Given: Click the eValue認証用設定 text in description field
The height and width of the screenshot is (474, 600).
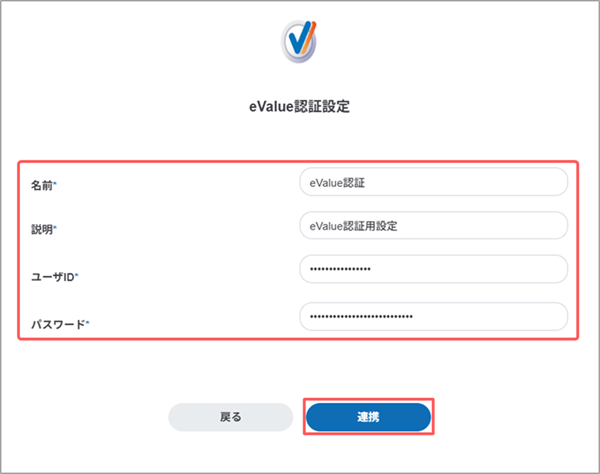Looking at the screenshot, I should (353, 226).
